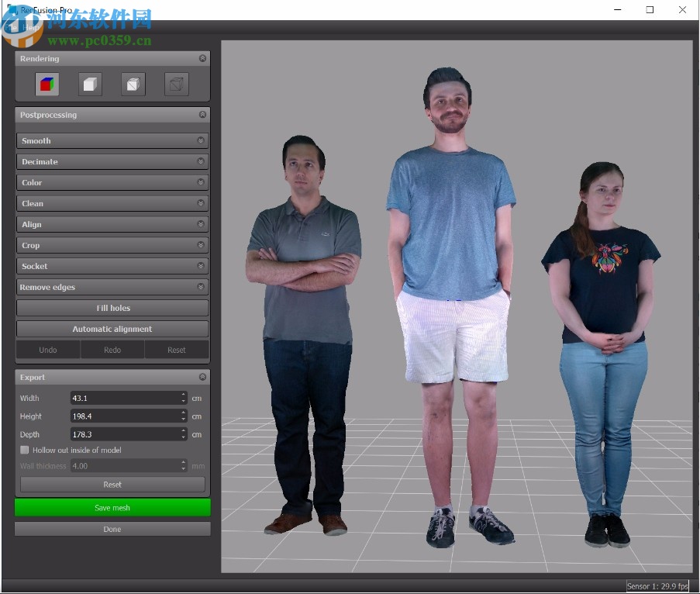
Task: Select the wireframe-only cube rendering mode
Action: tap(176, 85)
